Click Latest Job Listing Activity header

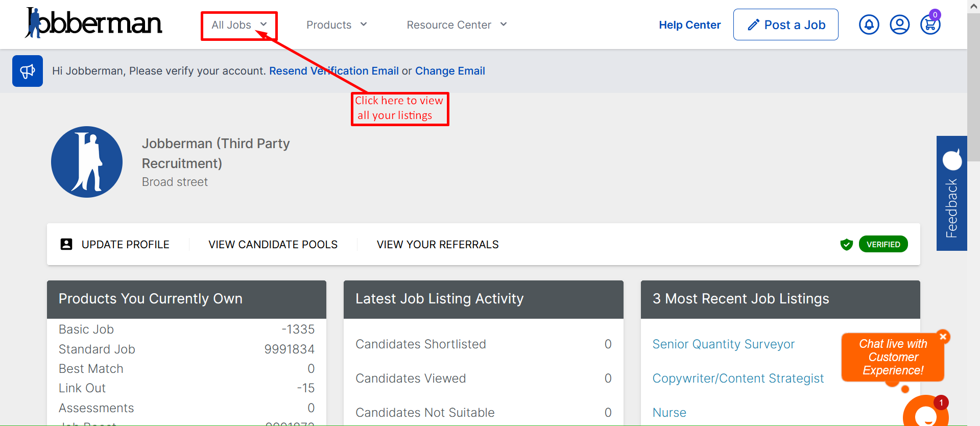pyautogui.click(x=483, y=299)
